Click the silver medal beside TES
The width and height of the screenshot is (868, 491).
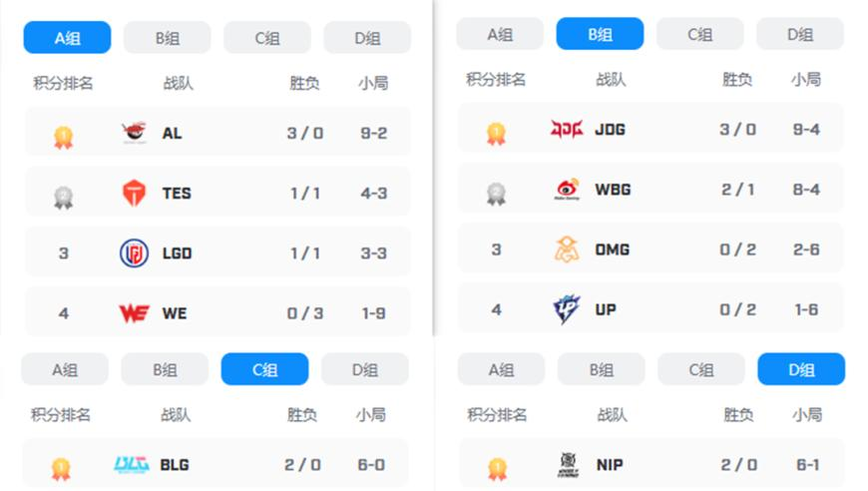coord(63,198)
